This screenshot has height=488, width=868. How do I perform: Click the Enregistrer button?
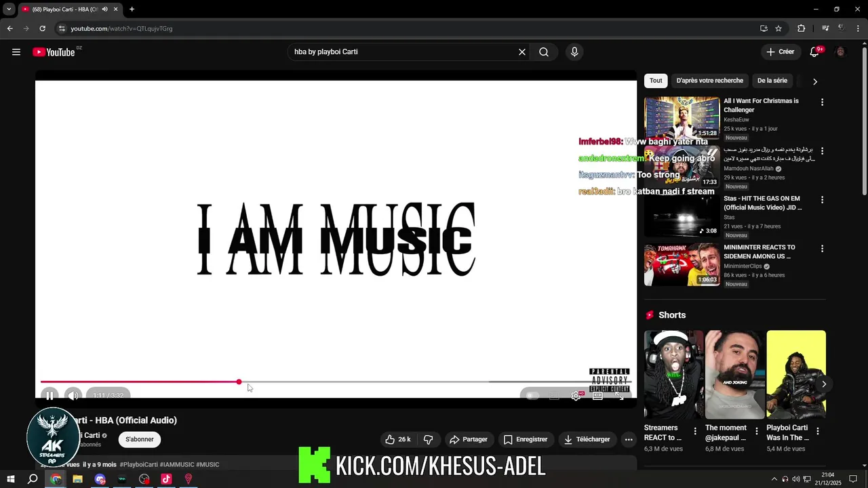[525, 439]
